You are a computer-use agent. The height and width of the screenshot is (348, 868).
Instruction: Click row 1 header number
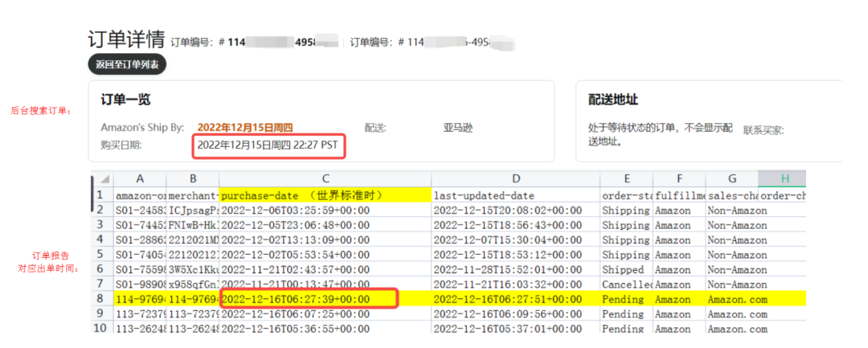tap(100, 195)
